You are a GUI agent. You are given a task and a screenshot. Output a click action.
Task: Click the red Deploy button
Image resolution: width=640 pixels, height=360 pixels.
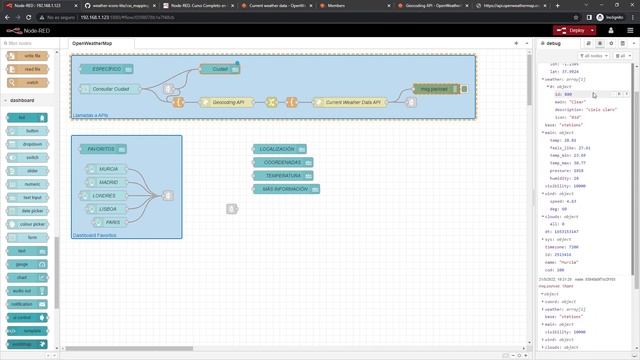[571, 31]
